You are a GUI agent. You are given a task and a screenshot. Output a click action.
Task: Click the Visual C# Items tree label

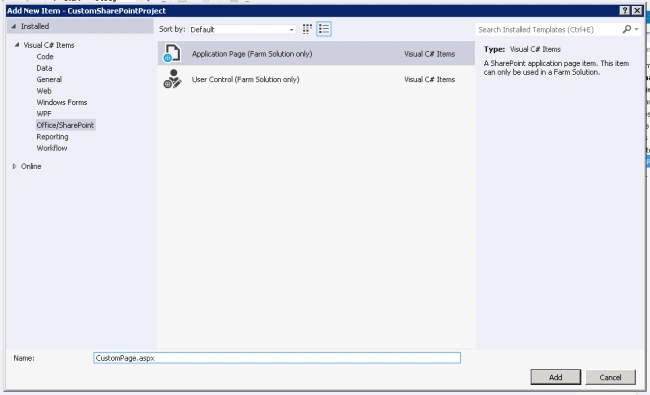pos(49,45)
